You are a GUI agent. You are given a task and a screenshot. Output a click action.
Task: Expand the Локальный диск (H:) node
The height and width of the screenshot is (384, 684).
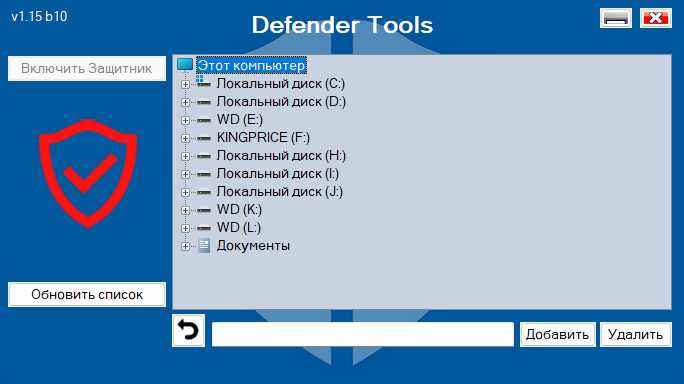coord(185,156)
